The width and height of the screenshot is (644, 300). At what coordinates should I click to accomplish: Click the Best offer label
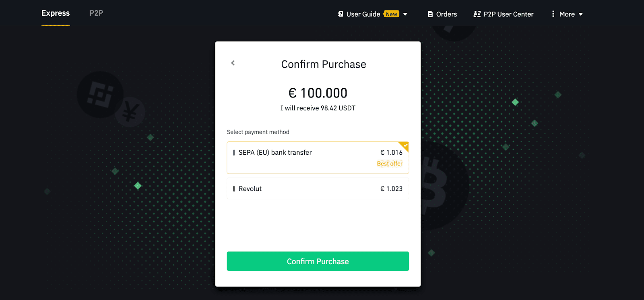[390, 163]
